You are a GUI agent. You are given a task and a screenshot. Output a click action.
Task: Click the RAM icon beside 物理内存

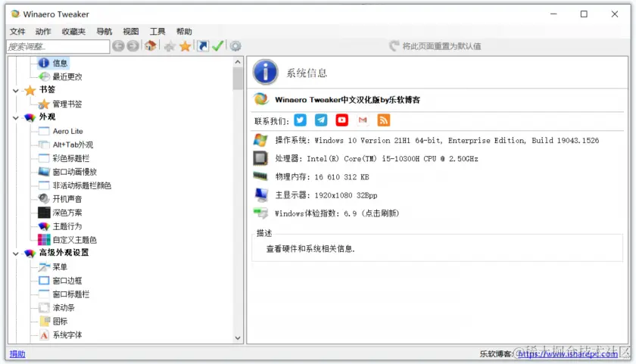coord(260,176)
